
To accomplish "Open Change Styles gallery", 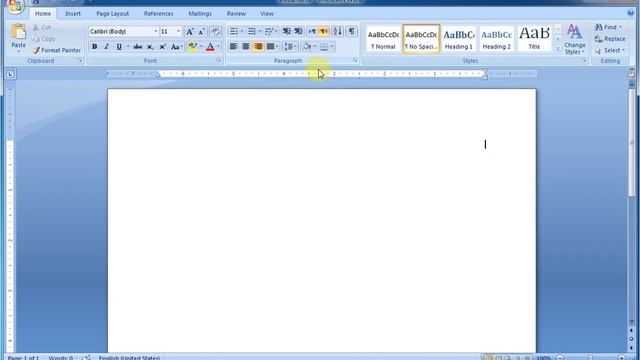I will (575, 39).
